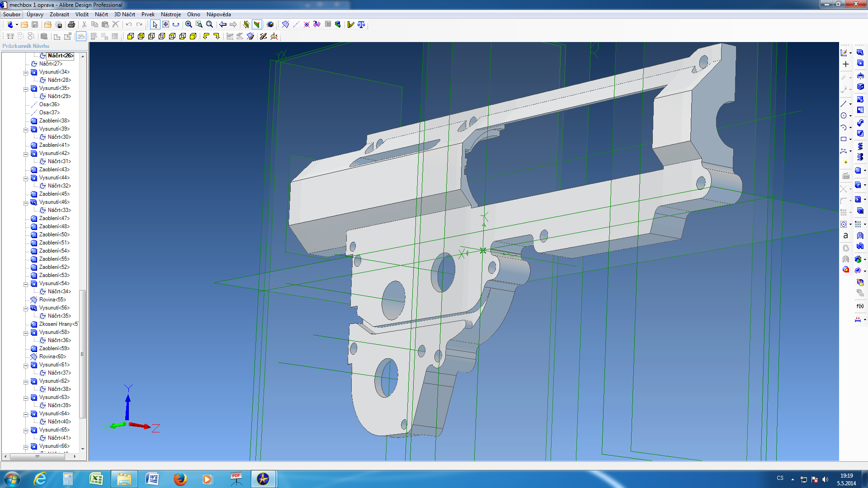The width and height of the screenshot is (868, 488).
Task: Toggle the shaded yellow cube view
Action: tap(193, 36)
